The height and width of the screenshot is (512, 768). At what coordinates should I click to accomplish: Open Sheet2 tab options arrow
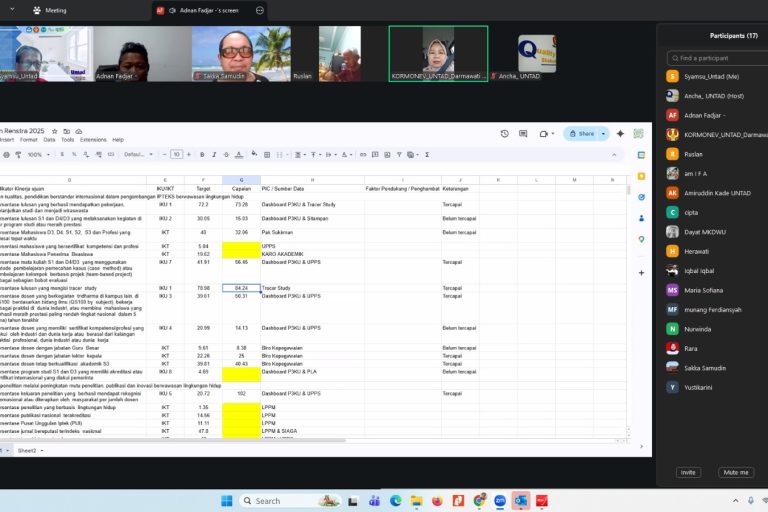coord(42,451)
